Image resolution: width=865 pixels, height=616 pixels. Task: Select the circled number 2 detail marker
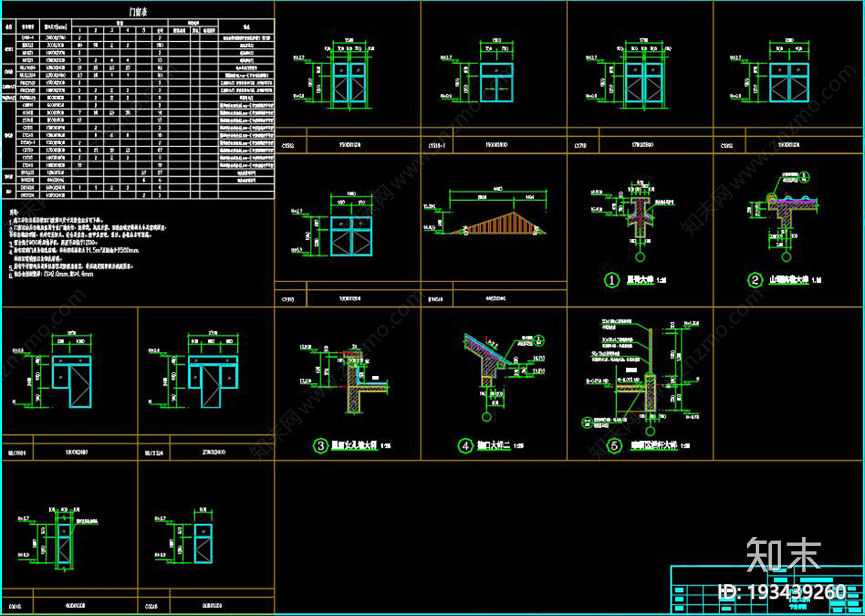(x=755, y=280)
